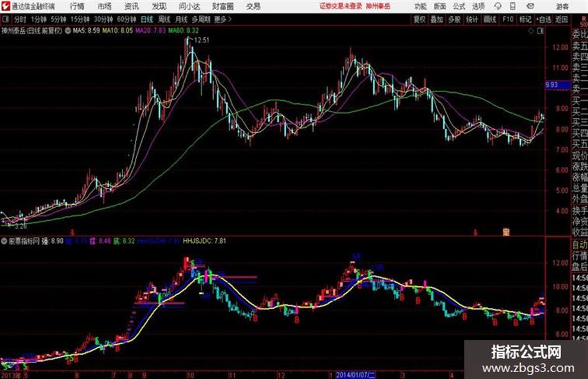Switch to the 周线 weekly tab

pos(164,19)
